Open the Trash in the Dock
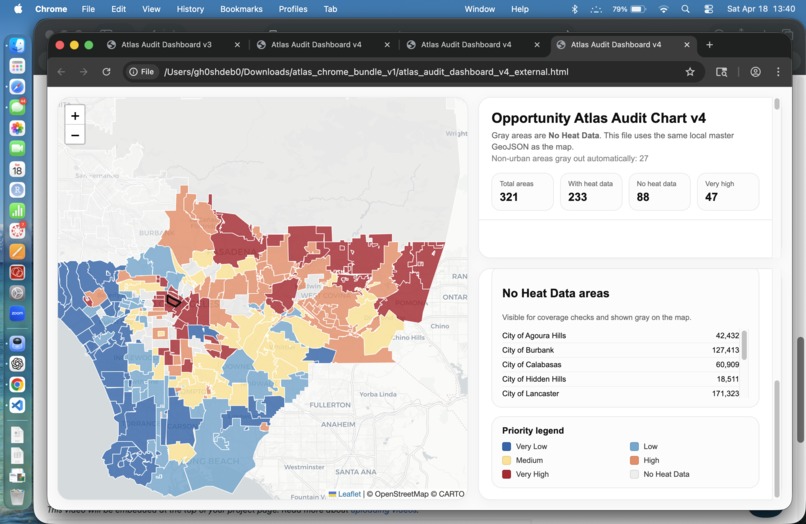Image resolution: width=806 pixels, height=524 pixels. point(17,497)
